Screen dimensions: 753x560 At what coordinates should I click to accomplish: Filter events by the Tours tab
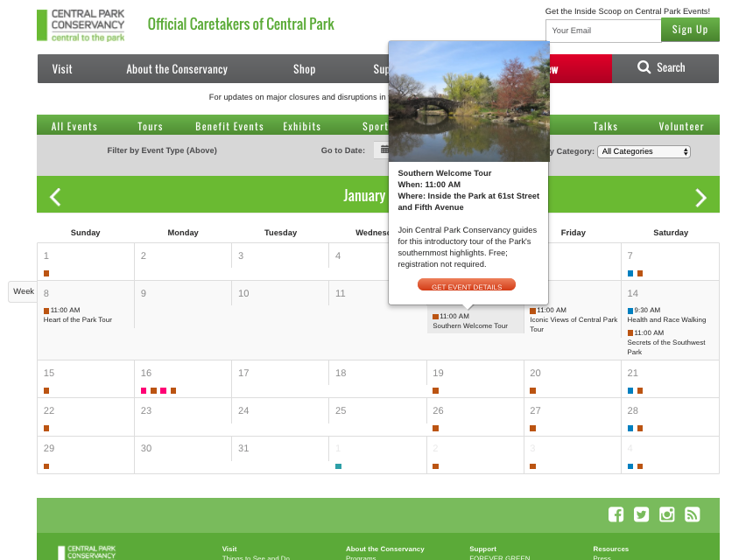coord(150,126)
